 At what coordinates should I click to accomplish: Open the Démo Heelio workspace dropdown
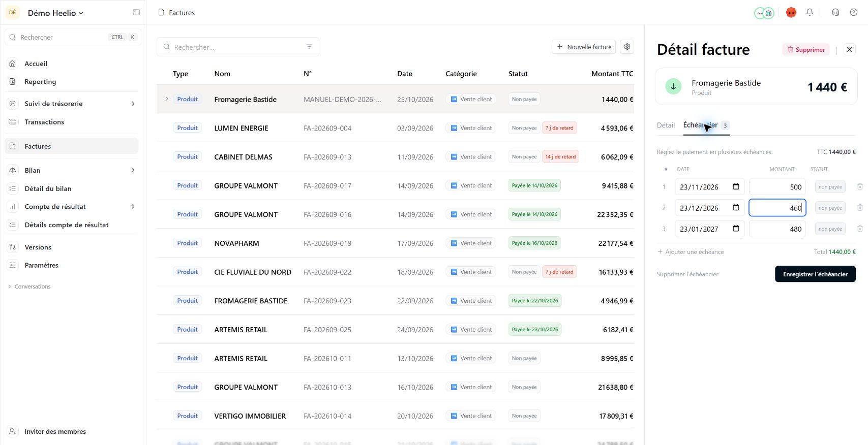[x=55, y=13]
